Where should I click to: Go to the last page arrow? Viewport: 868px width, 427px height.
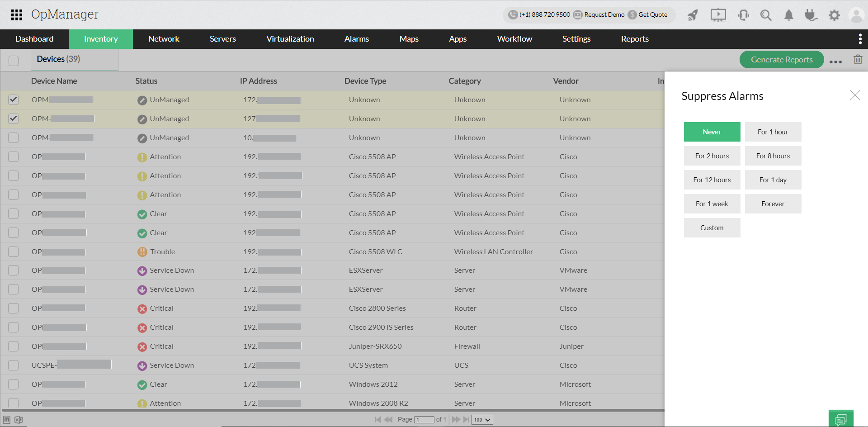[466, 420]
